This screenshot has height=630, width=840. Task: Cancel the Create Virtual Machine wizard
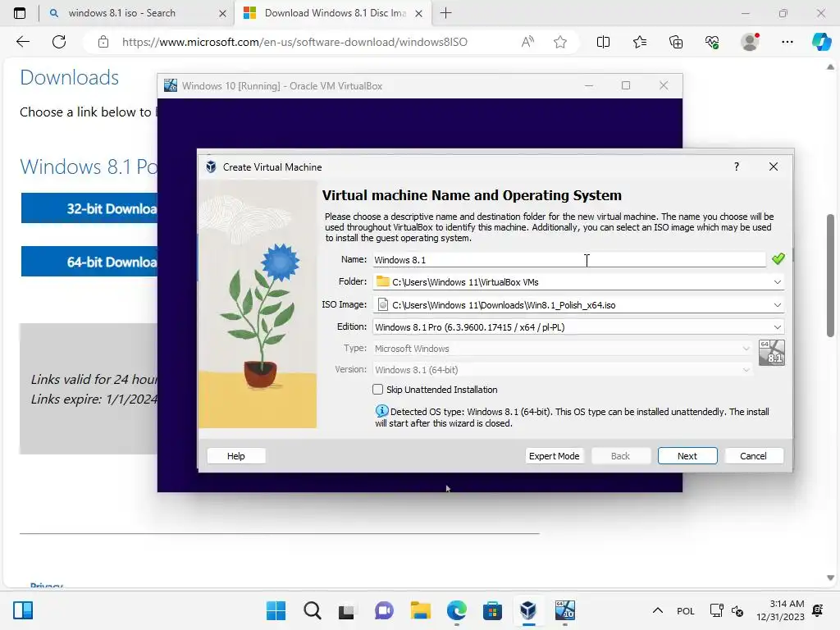click(753, 456)
